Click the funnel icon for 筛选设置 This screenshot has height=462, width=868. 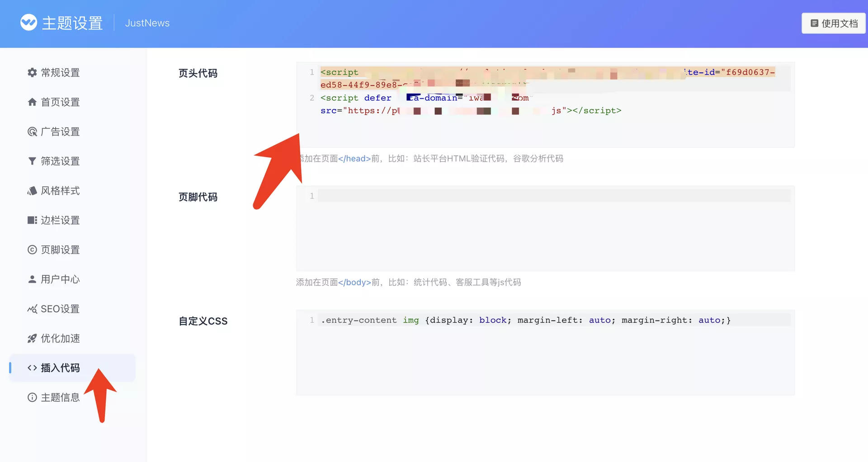coord(32,161)
